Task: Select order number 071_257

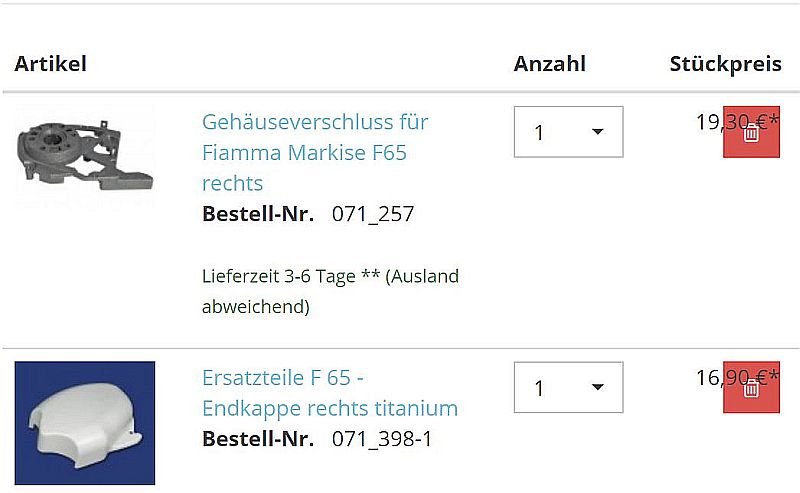Action: tap(373, 214)
